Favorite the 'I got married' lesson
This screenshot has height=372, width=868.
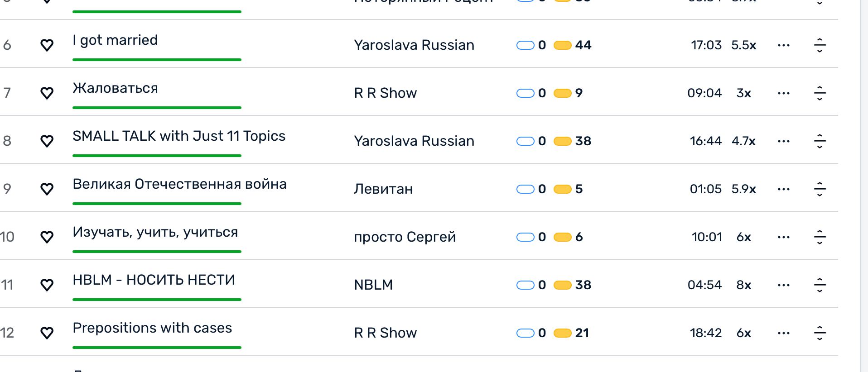[47, 45]
